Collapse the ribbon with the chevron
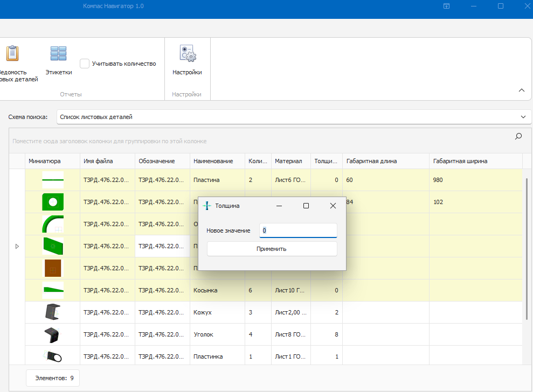The width and height of the screenshot is (533, 392). (x=521, y=90)
